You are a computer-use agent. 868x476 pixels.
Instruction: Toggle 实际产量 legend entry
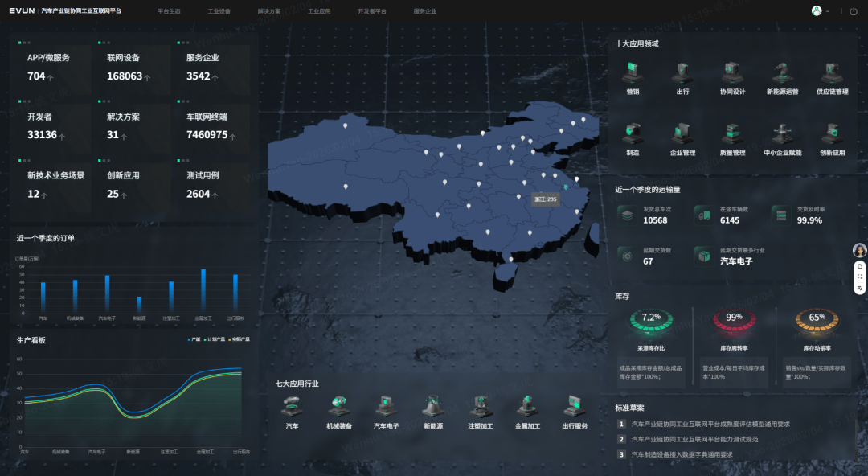(x=239, y=339)
